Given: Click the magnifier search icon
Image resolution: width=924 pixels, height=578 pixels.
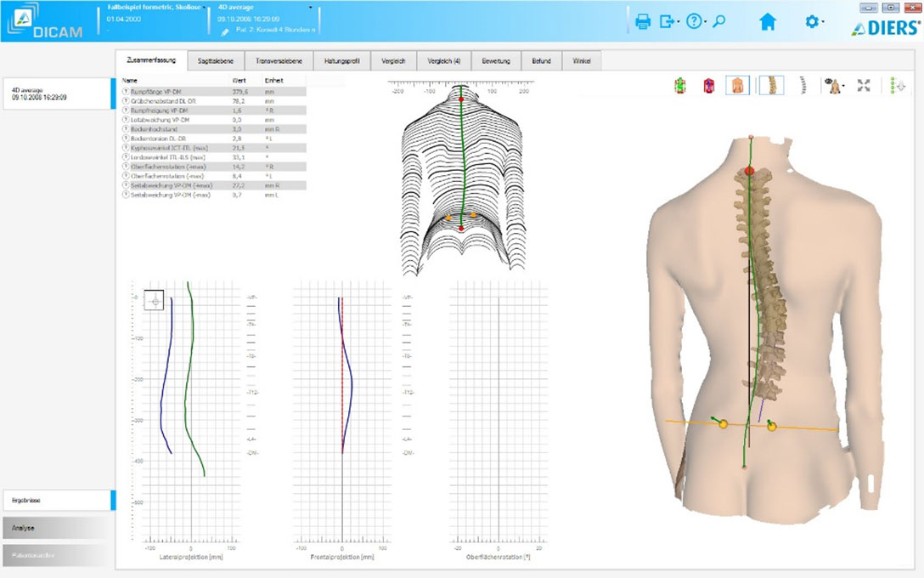Looking at the screenshot, I should click(x=719, y=22).
